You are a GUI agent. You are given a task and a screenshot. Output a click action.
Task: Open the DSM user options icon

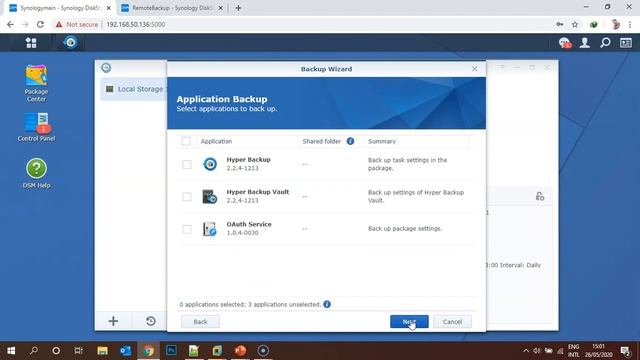coord(584,42)
